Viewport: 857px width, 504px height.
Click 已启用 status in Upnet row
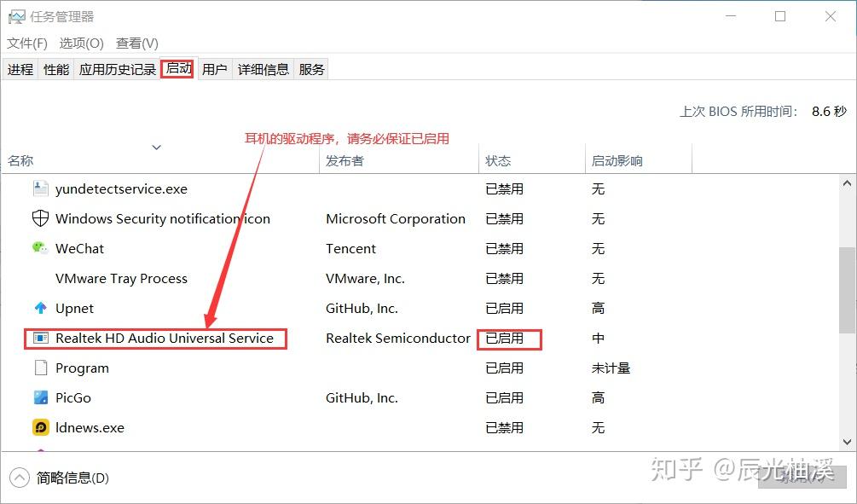tap(505, 309)
